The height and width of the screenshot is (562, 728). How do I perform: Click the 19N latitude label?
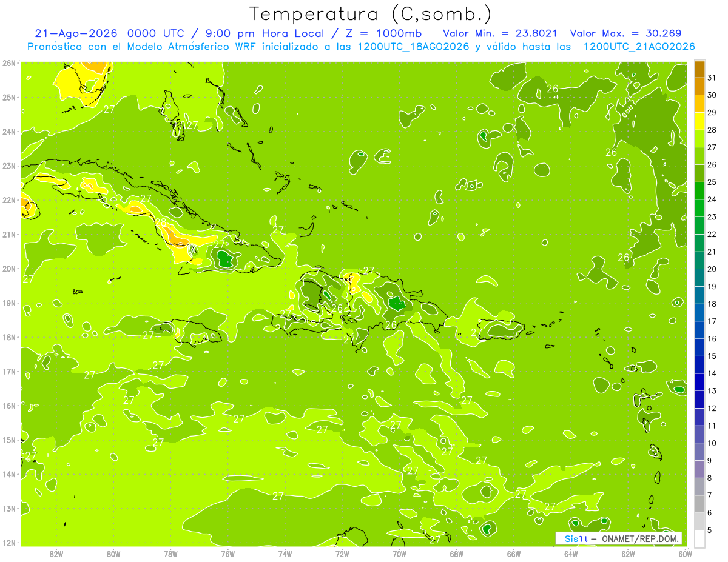(x=9, y=303)
